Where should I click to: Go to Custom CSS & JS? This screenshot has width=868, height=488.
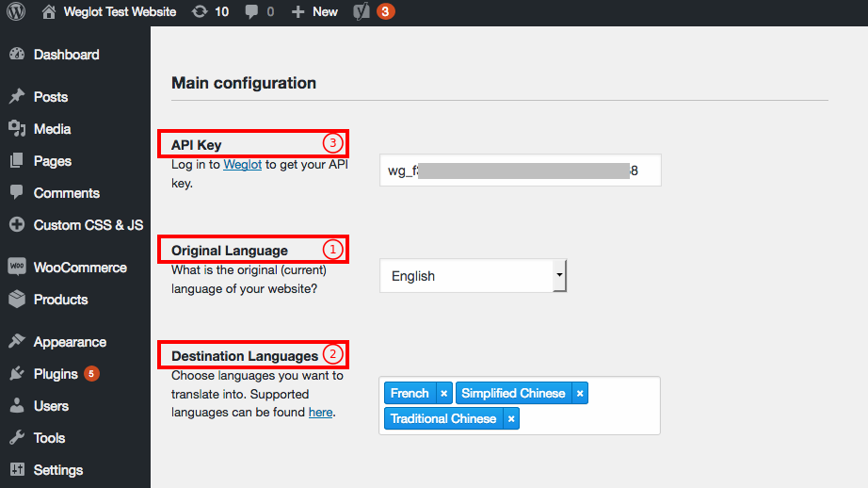pyautogui.click(x=88, y=225)
